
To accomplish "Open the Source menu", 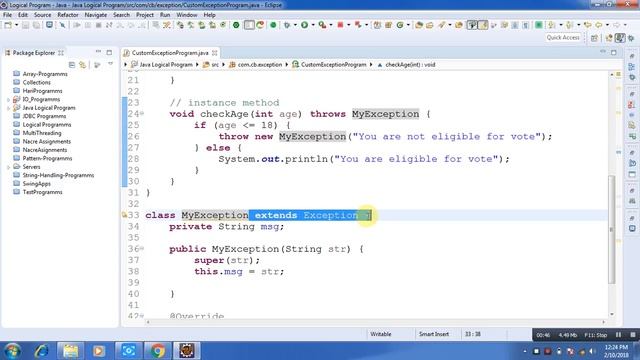I will pos(42,15).
